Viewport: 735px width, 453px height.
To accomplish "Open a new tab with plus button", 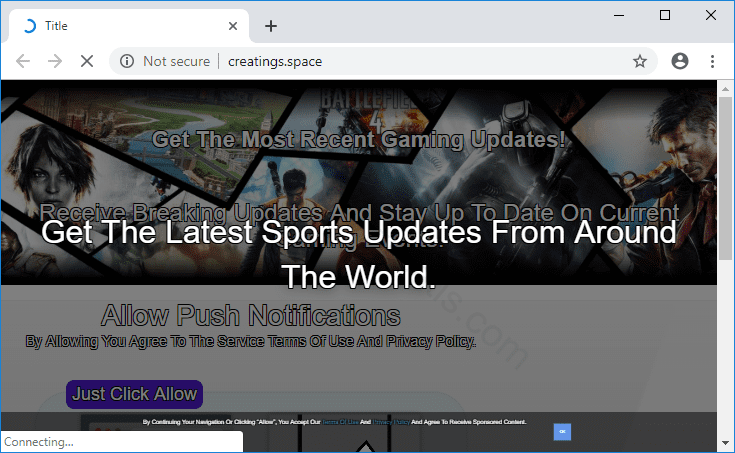I will 270,26.
